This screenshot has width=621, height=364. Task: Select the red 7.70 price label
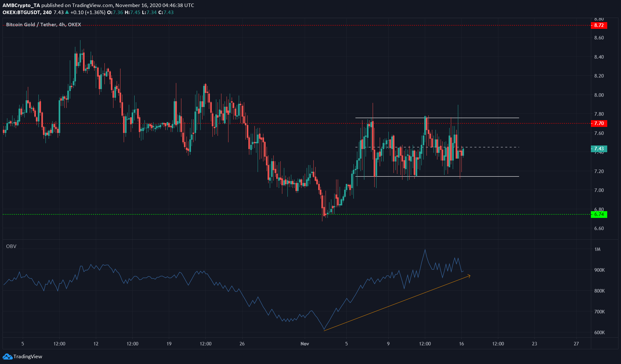point(599,123)
